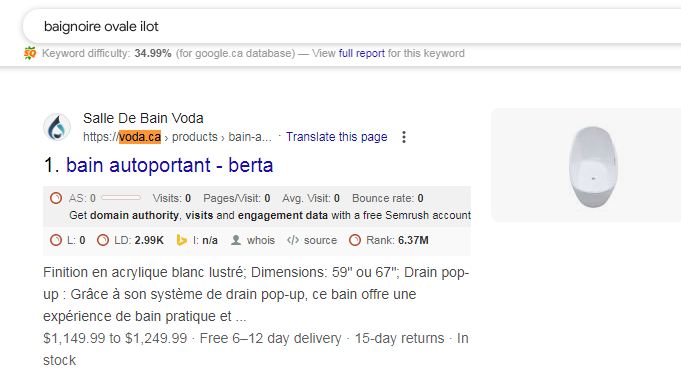Open the whois person icon
Viewport: 681px width, 372px height.
236,240
